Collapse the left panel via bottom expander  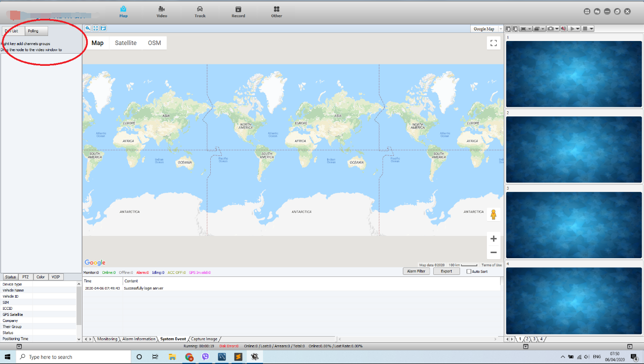tap(19, 346)
